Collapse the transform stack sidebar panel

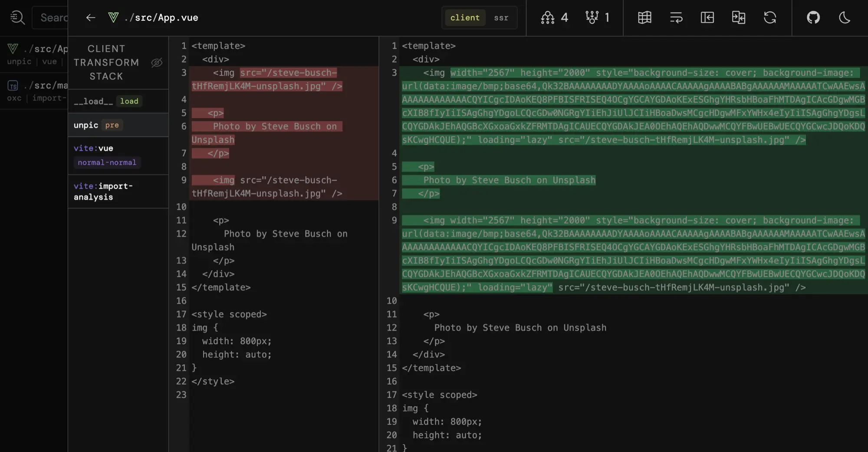click(707, 18)
